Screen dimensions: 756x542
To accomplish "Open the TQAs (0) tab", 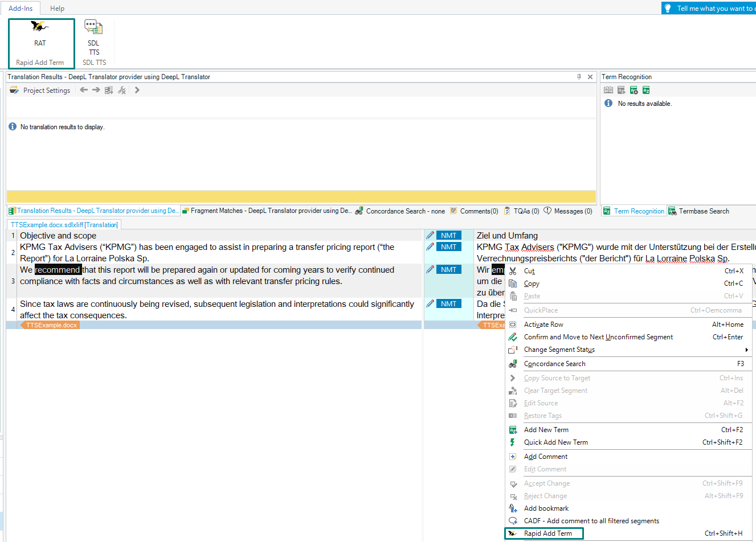I will (x=521, y=211).
